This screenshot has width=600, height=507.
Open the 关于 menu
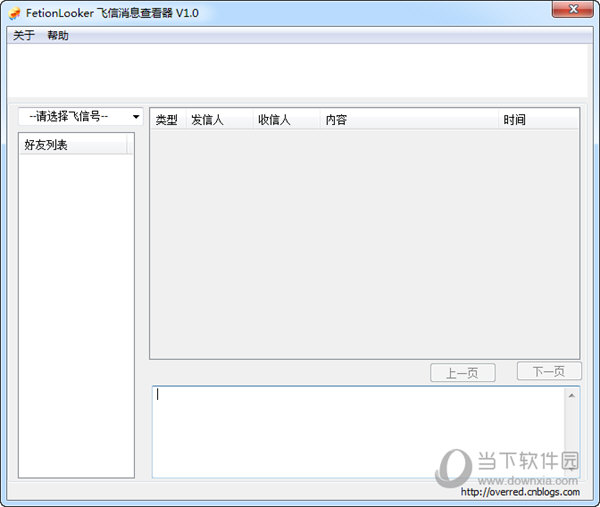24,36
